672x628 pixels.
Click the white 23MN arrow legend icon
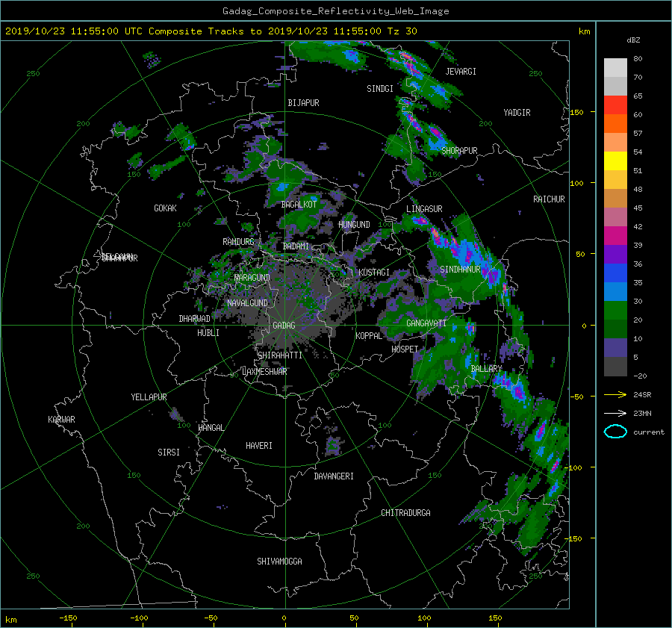pyautogui.click(x=615, y=413)
